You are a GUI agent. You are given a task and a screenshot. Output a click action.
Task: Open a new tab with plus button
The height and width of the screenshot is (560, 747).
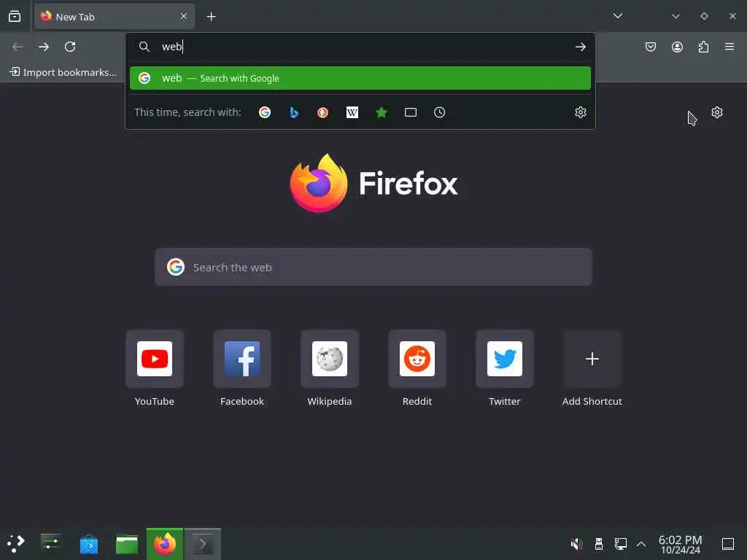point(211,17)
